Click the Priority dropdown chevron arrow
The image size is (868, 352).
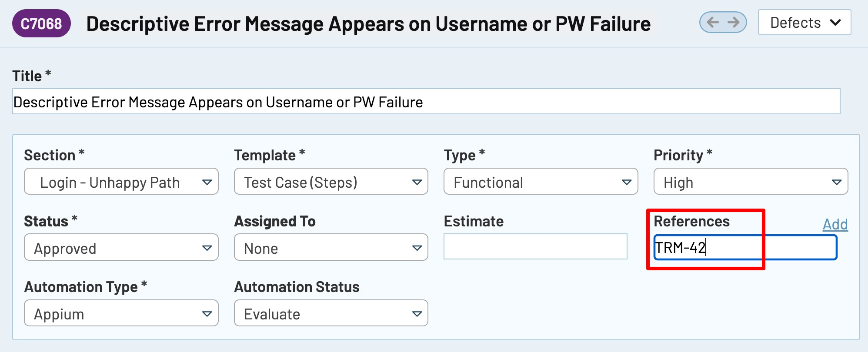(x=836, y=182)
